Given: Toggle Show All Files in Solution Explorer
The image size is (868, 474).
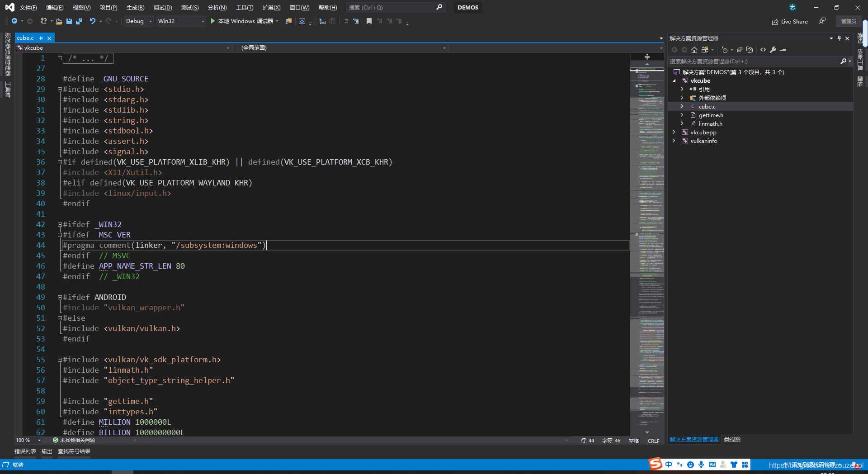Looking at the screenshot, I should 750,50.
